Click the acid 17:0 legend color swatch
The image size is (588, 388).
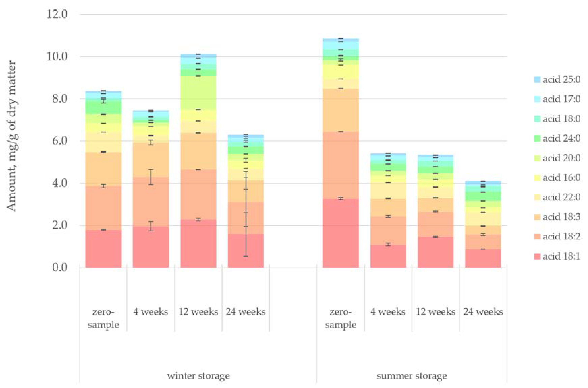pyautogui.click(x=537, y=99)
